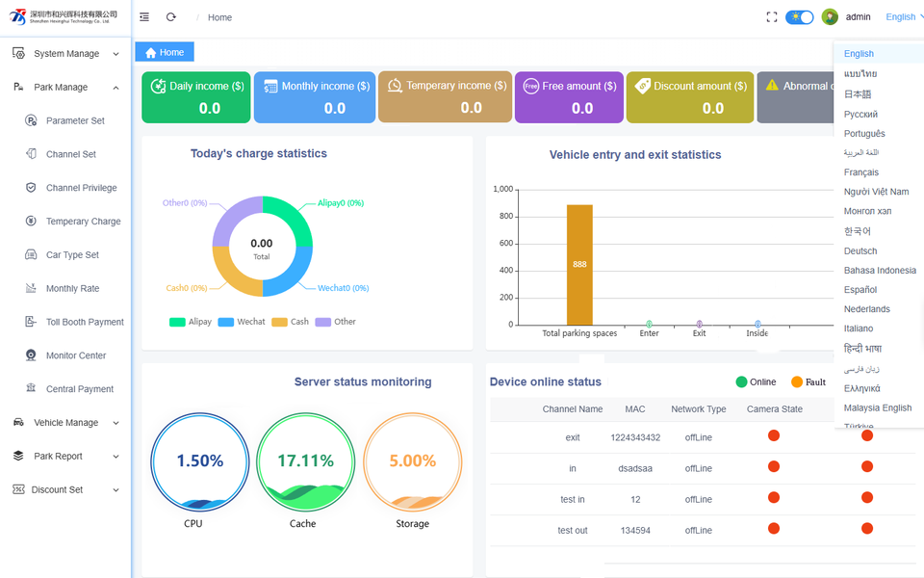Open Channel Set menu item
This screenshot has height=578, width=924.
70,154
